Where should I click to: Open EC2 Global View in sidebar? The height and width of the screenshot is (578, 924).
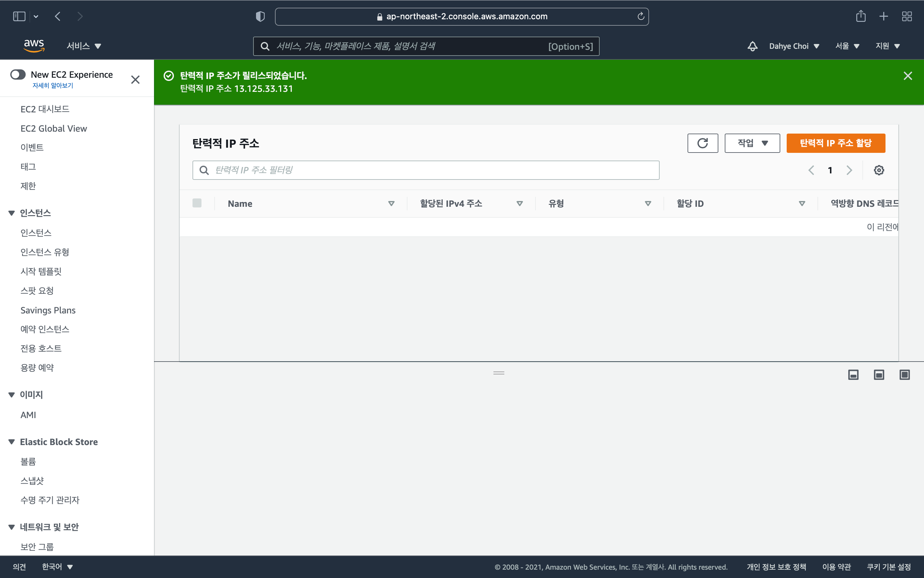(54, 128)
